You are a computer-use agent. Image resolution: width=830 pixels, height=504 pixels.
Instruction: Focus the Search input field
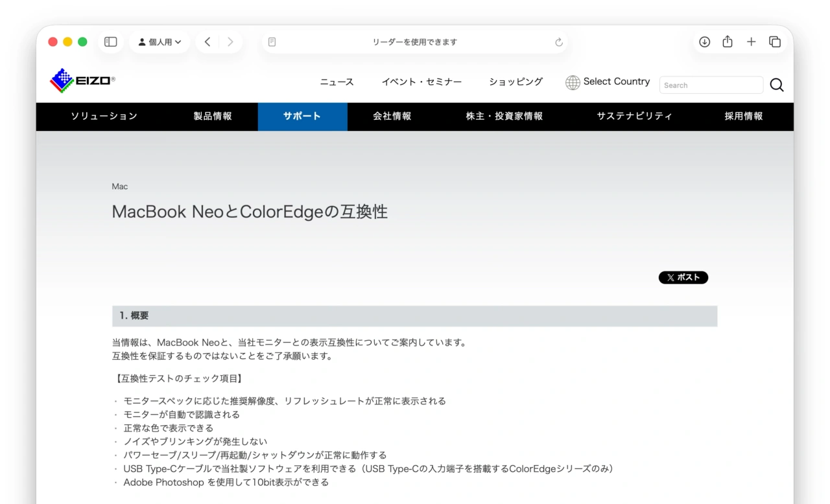pos(711,85)
